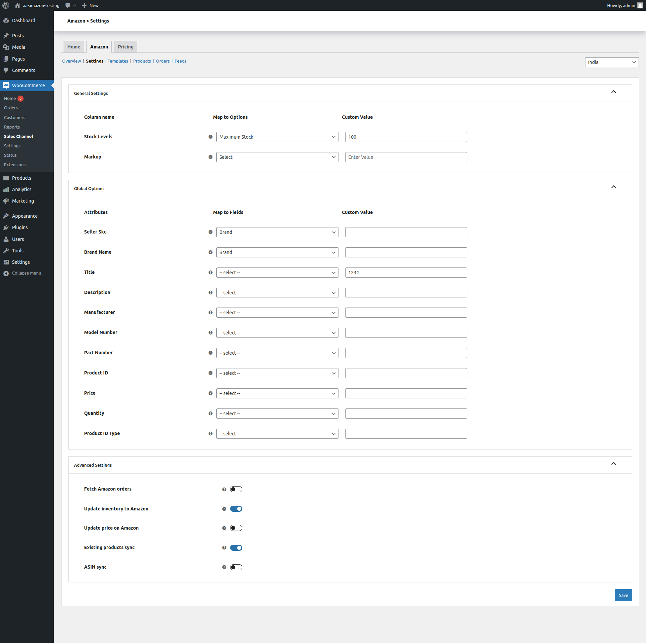The height and width of the screenshot is (644, 646).
Task: Open the Templates link
Action: tap(118, 61)
